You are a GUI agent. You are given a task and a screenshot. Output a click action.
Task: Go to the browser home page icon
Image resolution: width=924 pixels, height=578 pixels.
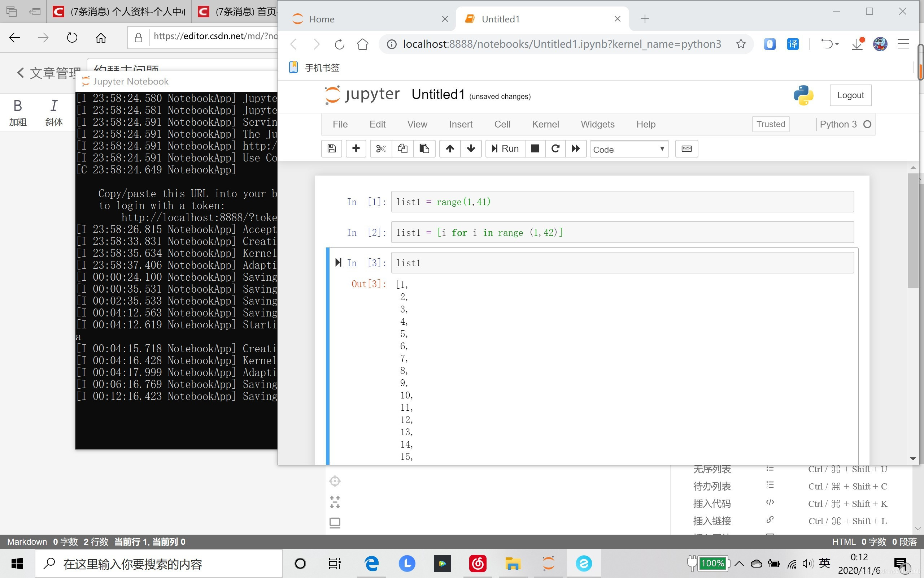click(362, 44)
